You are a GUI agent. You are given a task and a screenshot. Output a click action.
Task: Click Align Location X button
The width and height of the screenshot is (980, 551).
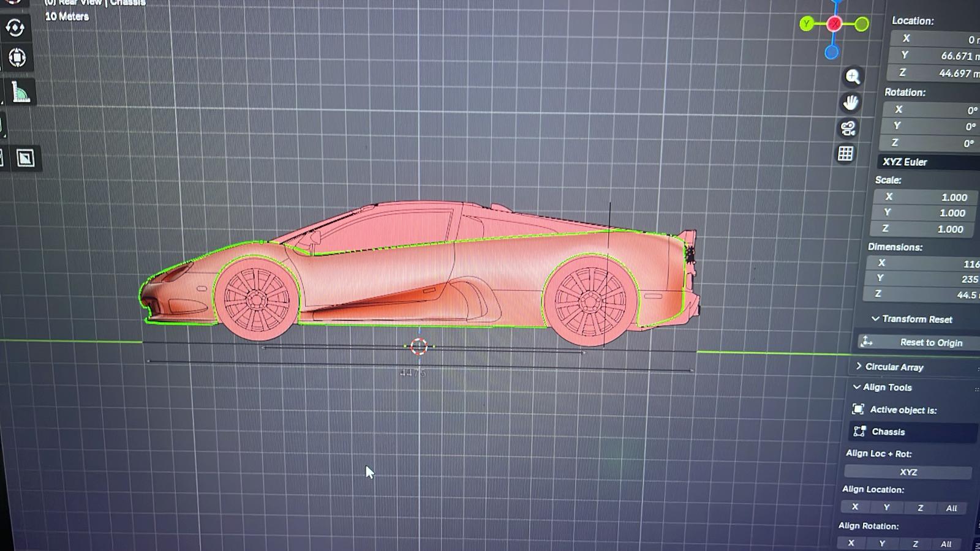[x=855, y=507]
